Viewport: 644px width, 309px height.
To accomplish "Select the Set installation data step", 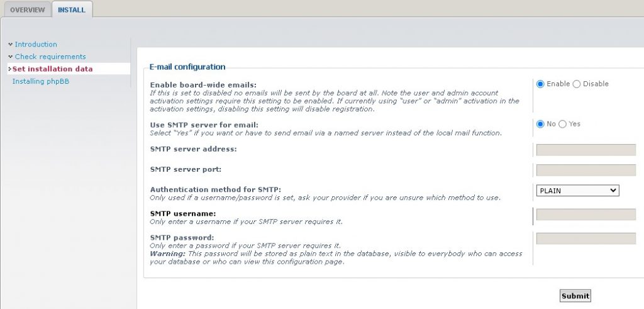I will click(x=52, y=69).
